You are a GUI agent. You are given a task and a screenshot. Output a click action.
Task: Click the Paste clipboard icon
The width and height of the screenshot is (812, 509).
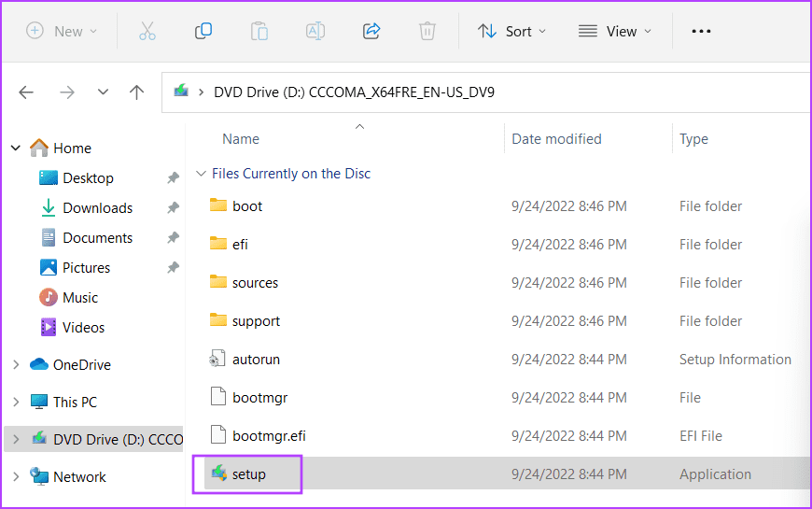point(259,31)
